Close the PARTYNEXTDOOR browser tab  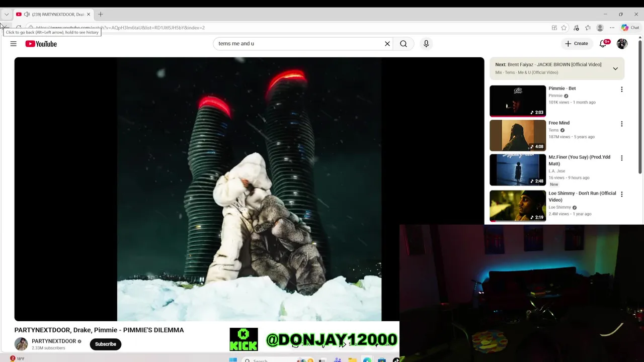[x=89, y=14]
